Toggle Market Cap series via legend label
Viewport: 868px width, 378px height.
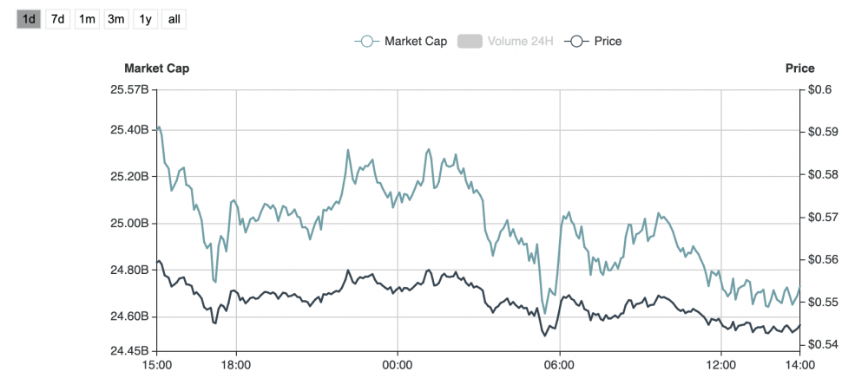[x=415, y=41]
